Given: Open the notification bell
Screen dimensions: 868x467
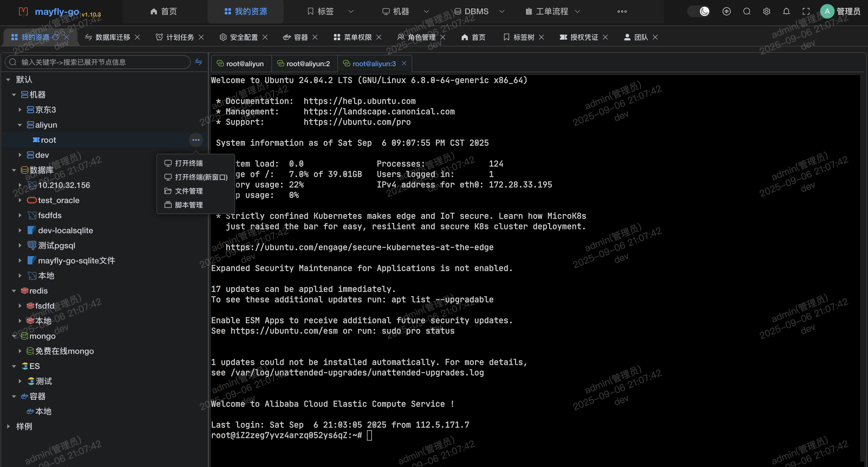Looking at the screenshot, I should [x=786, y=11].
